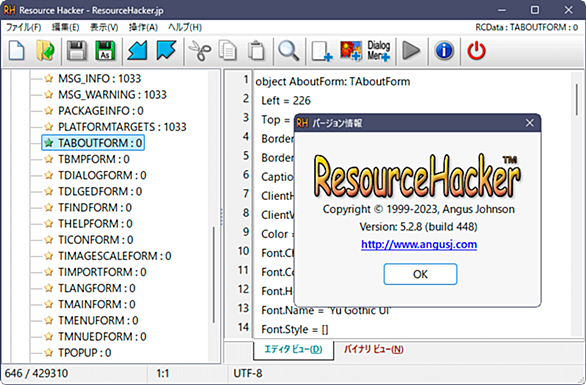Add new image resource icon
The image size is (586, 385).
tap(351, 50)
